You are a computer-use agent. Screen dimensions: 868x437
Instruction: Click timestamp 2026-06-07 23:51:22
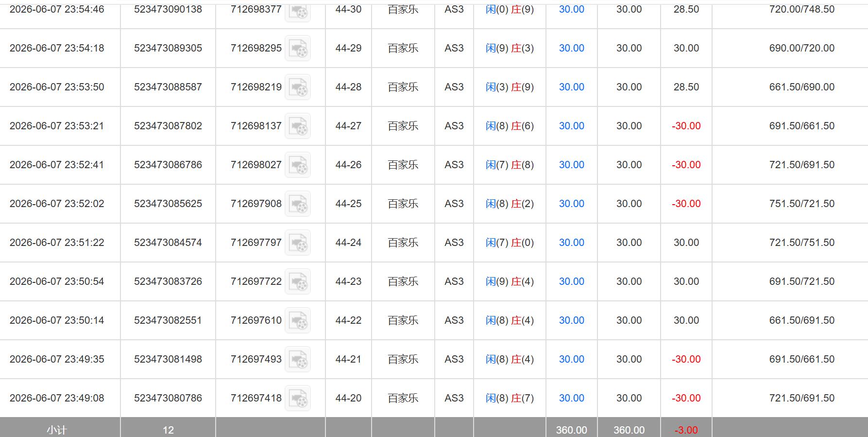point(57,243)
